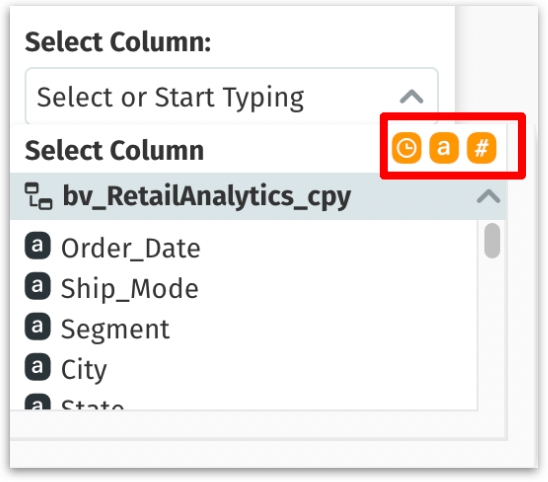This screenshot has width=548, height=482.
Task: Collapse the bv_RetailAnalytics_cpy group chevron
Action: [x=488, y=196]
